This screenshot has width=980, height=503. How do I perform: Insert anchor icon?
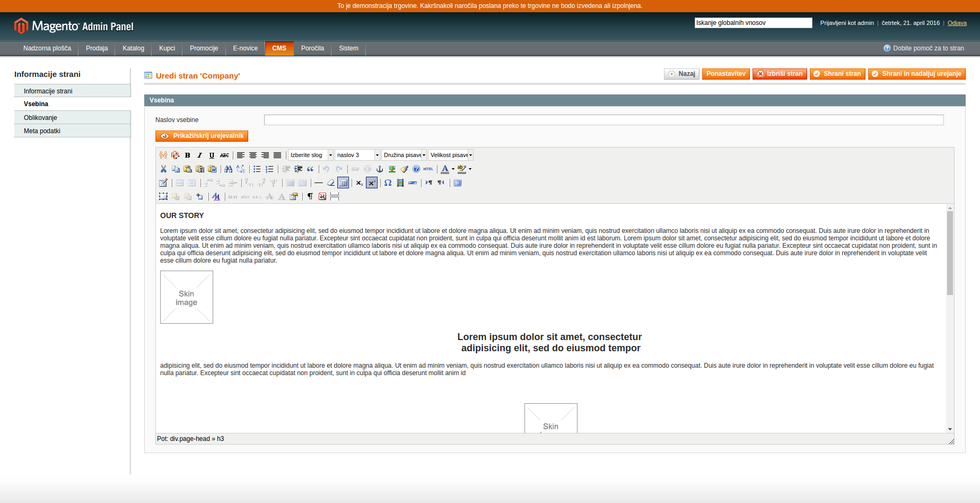[380, 169]
